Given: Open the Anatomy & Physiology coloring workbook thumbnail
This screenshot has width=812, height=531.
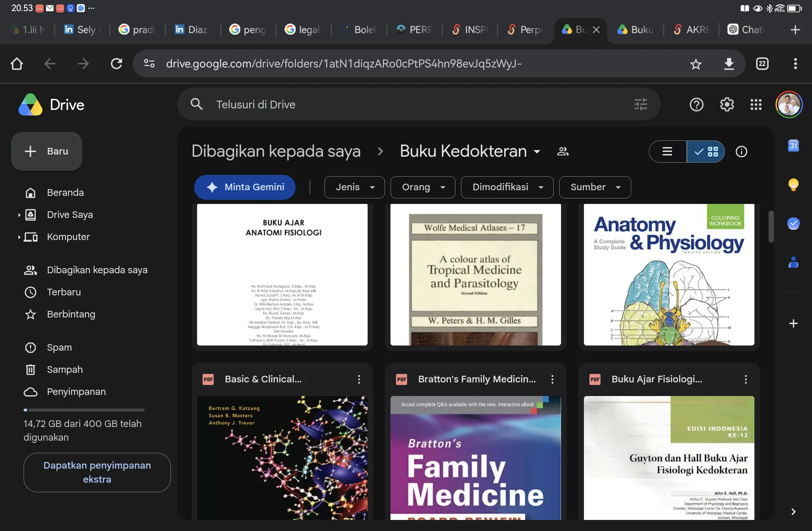Looking at the screenshot, I should [x=669, y=275].
